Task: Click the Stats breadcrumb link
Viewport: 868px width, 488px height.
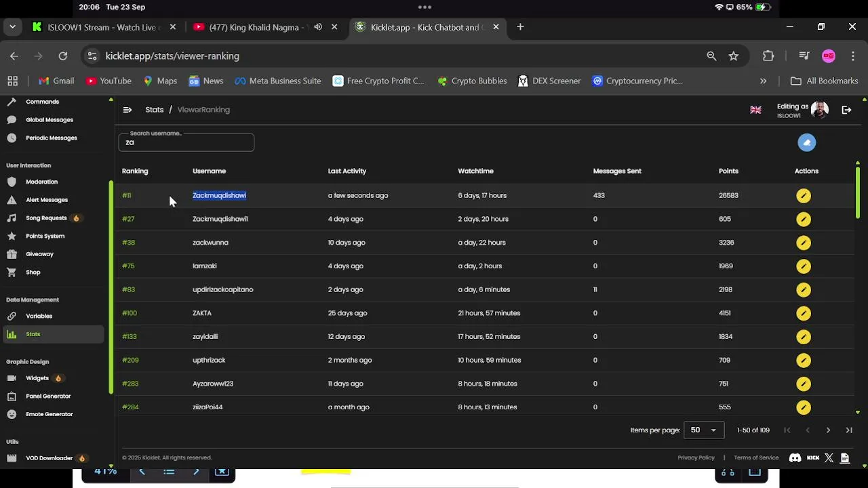Action: tap(154, 110)
